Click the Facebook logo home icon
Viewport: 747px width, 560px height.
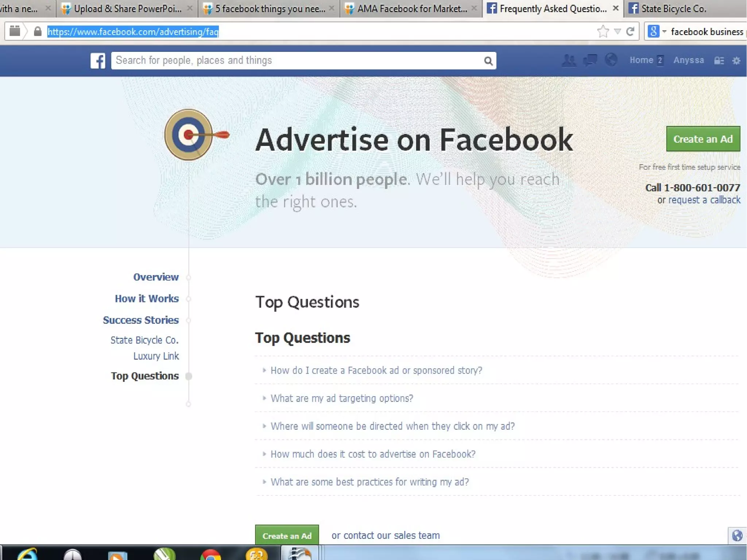[x=98, y=61]
